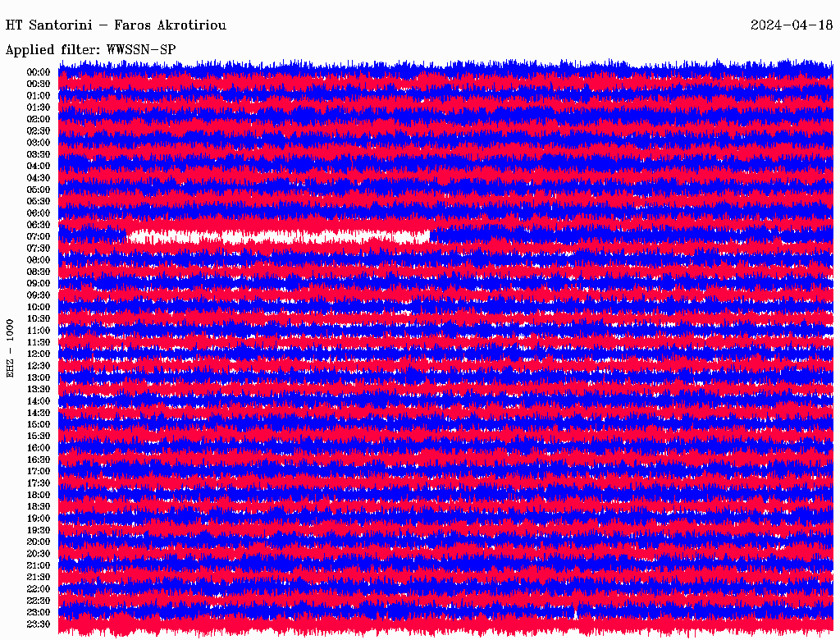Click the 13:00 time label
The width and height of the screenshot is (840, 640).
pyautogui.click(x=39, y=377)
